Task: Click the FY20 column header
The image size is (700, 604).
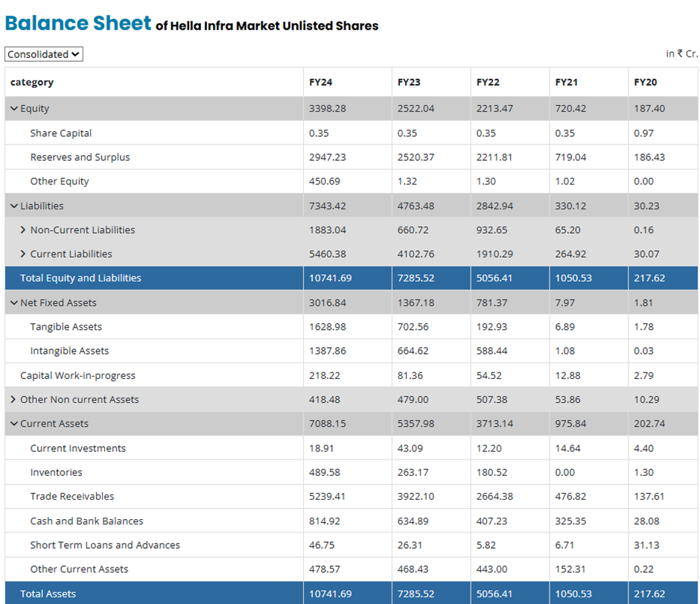Action: tap(646, 83)
